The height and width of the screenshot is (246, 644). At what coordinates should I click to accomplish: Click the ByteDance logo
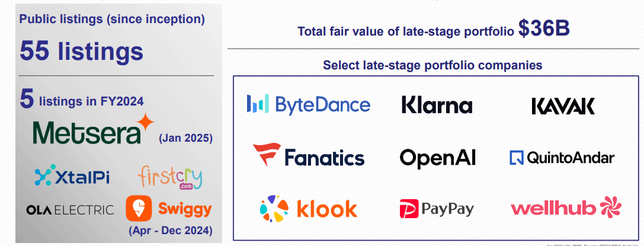coord(309,104)
